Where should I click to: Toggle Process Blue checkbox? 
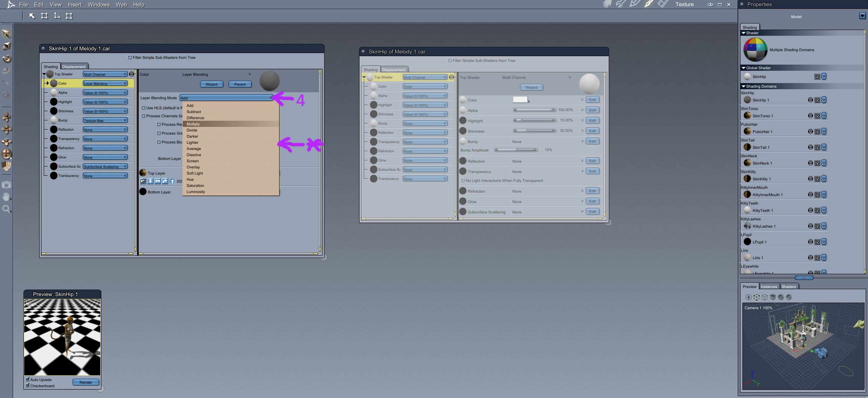[159, 142]
